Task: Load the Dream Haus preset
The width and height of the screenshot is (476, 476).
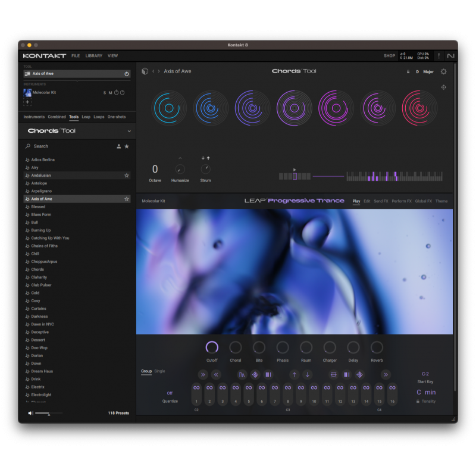Action: click(x=77, y=371)
